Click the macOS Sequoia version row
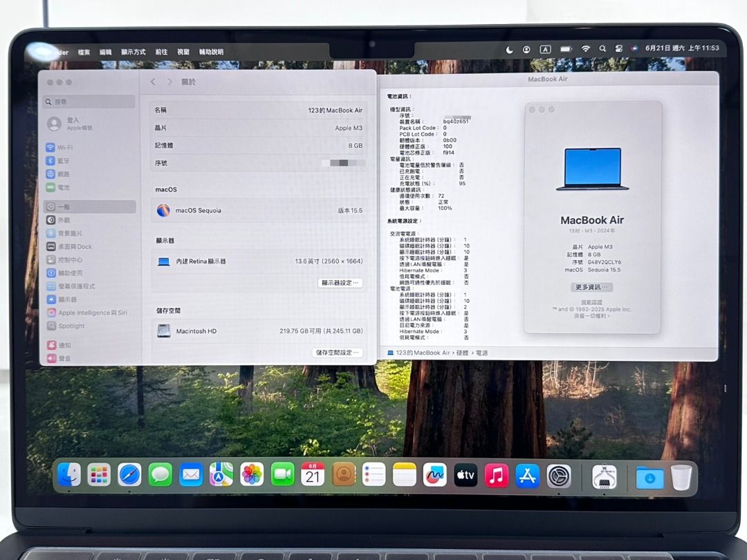747x560 pixels. click(259, 210)
